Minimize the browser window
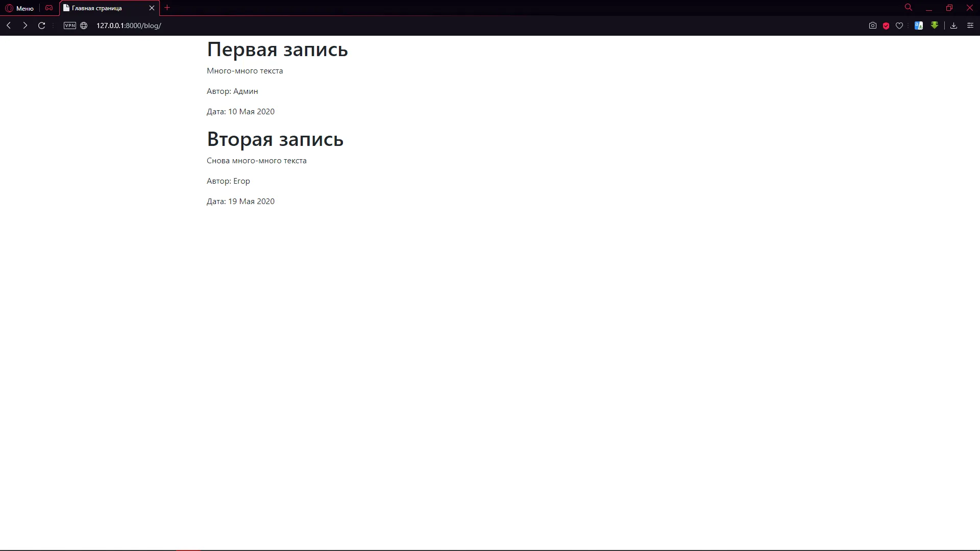Viewport: 980px width, 551px height. 929,8
